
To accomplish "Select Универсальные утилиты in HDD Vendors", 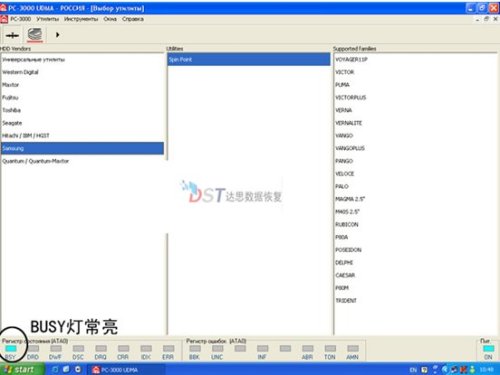I will [82, 60].
